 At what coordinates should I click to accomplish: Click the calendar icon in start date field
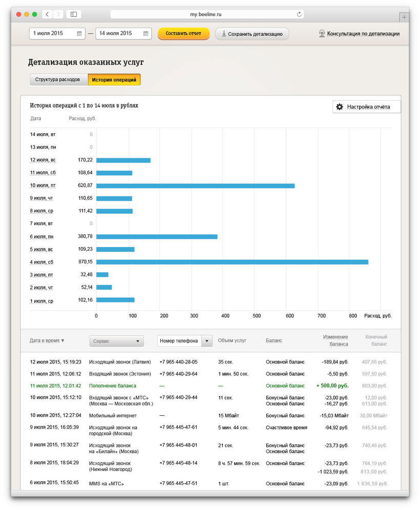(x=79, y=34)
